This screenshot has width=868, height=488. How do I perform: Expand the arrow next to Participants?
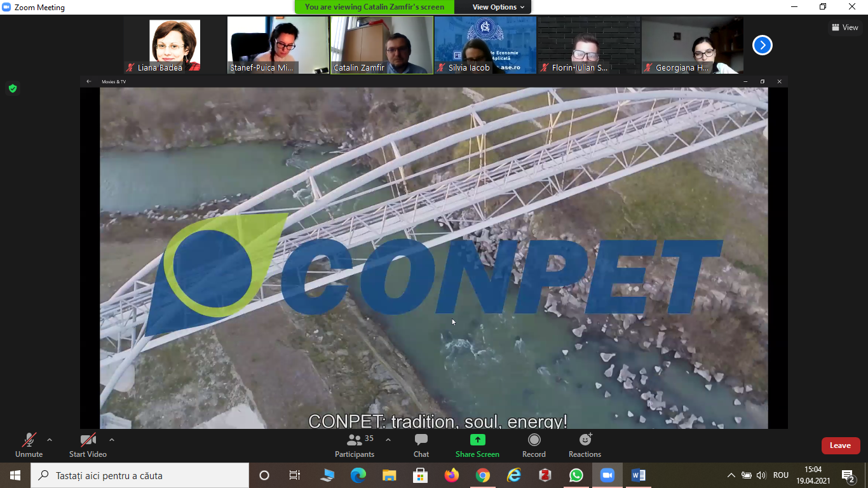388,440
